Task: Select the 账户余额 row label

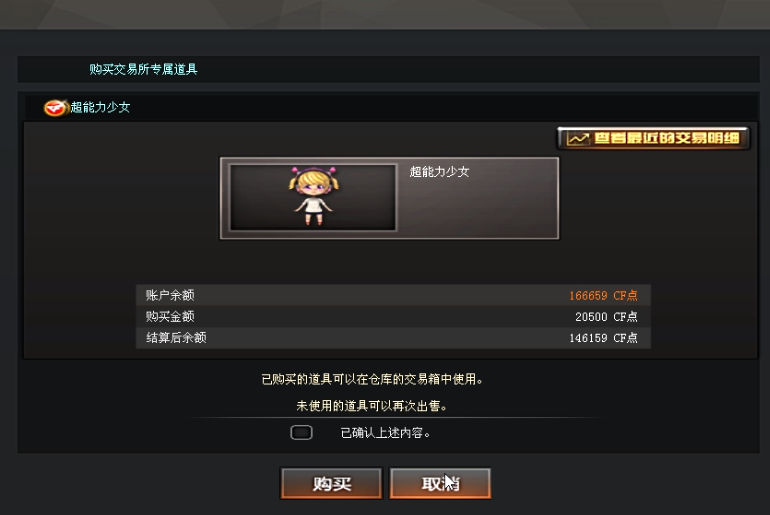Action: [170, 295]
